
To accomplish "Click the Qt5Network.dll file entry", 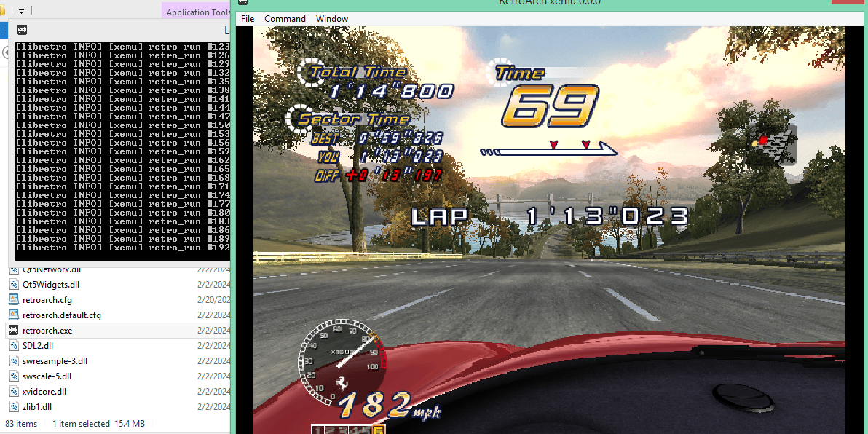I will [51, 270].
